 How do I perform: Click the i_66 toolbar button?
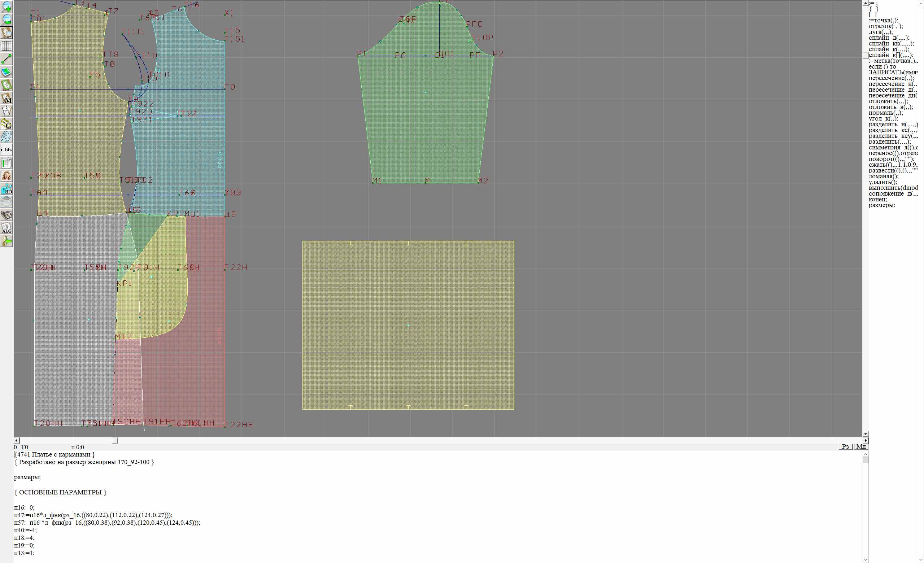click(7, 149)
